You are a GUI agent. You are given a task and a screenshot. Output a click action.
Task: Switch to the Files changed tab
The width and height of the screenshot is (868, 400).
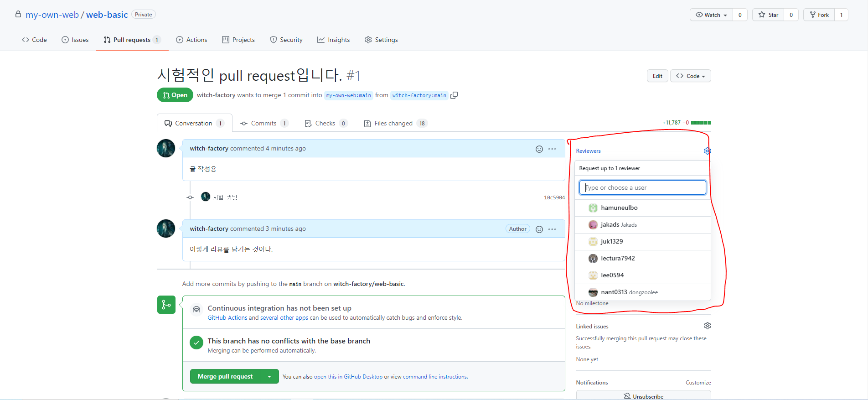[x=393, y=124]
